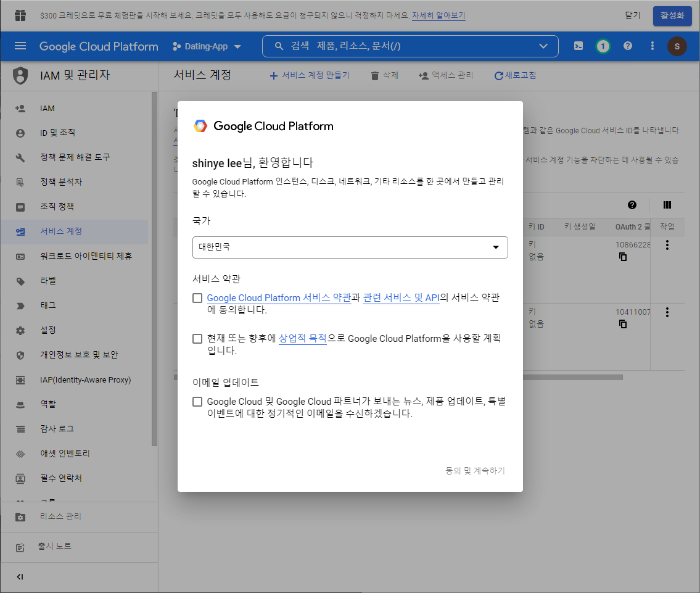
Task: Click the 새로고침 refresh icon
Action: tap(499, 76)
